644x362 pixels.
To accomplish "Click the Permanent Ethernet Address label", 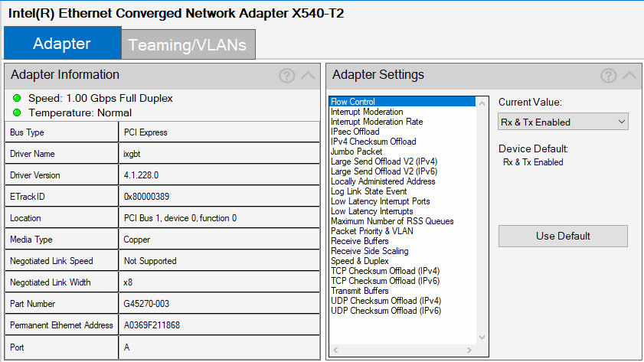I will 61,325.
